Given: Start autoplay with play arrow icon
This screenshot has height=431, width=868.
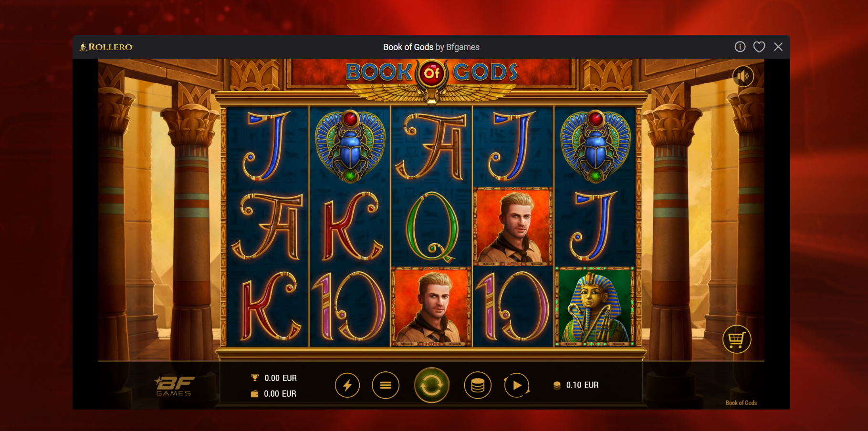Looking at the screenshot, I should click(517, 385).
